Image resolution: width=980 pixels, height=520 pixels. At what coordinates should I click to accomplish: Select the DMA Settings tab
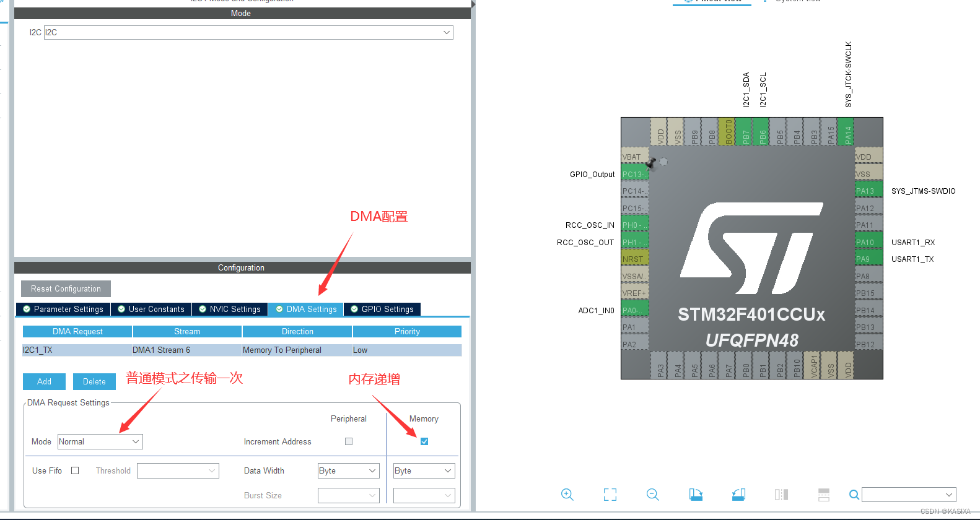tap(306, 309)
